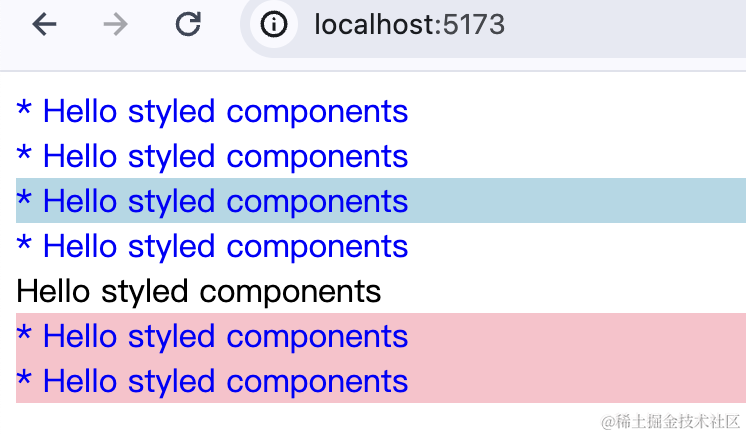This screenshot has height=436, width=746.
Task: Go back with the browser back arrow
Action: pyautogui.click(x=44, y=24)
